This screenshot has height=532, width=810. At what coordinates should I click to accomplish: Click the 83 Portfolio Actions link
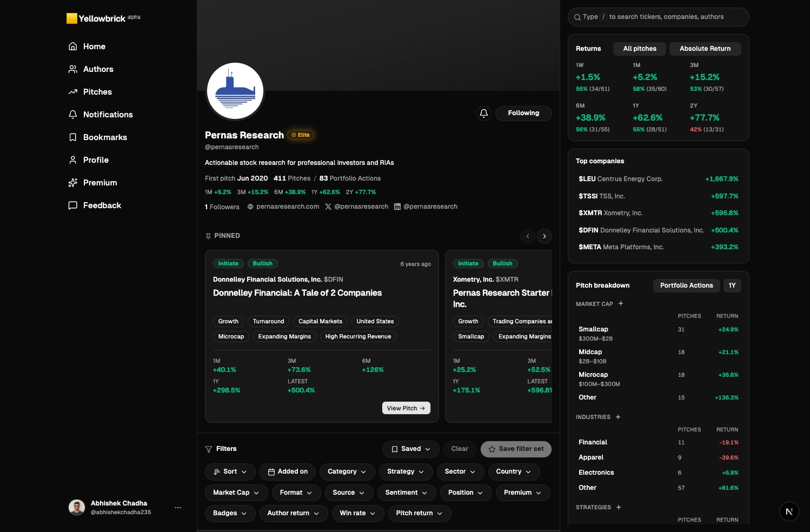[x=350, y=178]
